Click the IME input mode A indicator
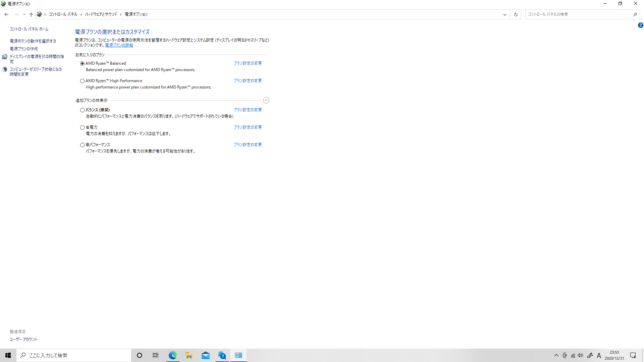The image size is (644, 362). [x=599, y=355]
